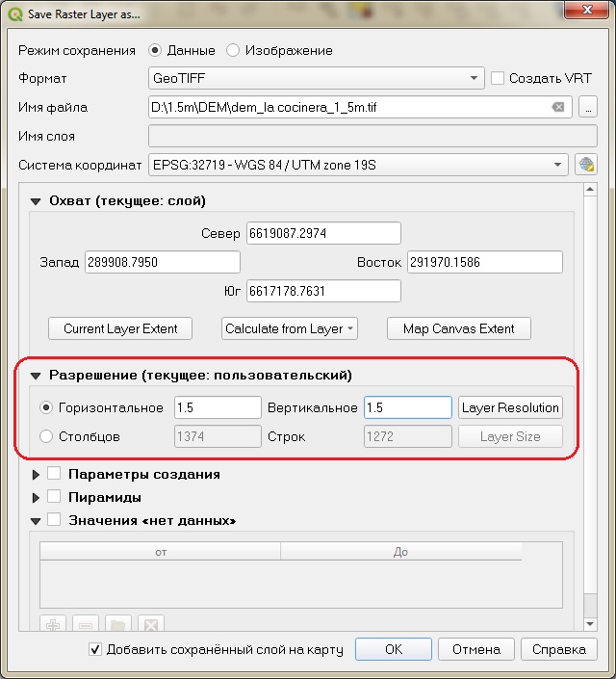Click the Горизонтальное value field
616x679 pixels.
[x=218, y=407]
